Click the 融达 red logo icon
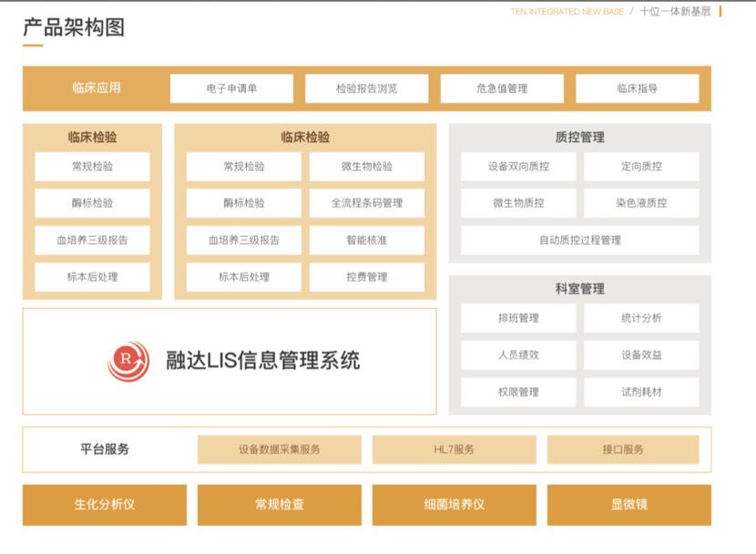Viewport: 756px width, 554px height. point(128,359)
